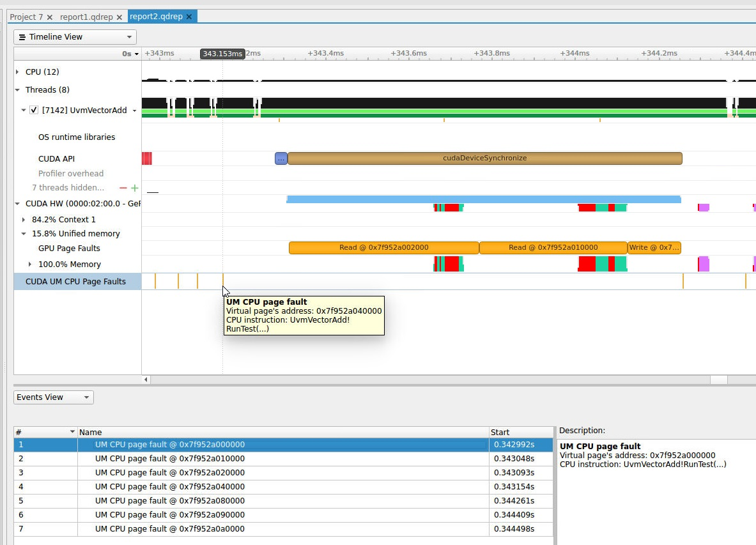Click the red minus beside "7 threads hidden"
The width and height of the screenshot is (756, 545).
point(121,188)
